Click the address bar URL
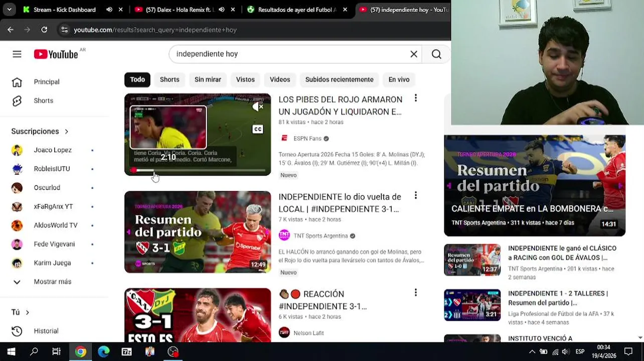This screenshot has height=361, width=644. [155, 30]
